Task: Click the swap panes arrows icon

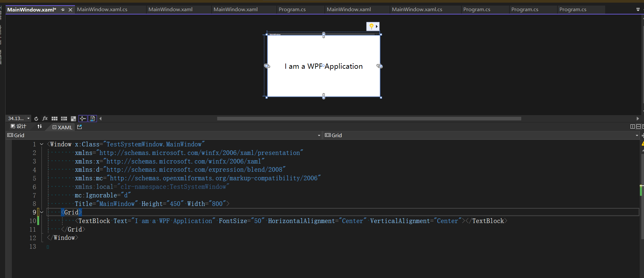Action: (39, 127)
